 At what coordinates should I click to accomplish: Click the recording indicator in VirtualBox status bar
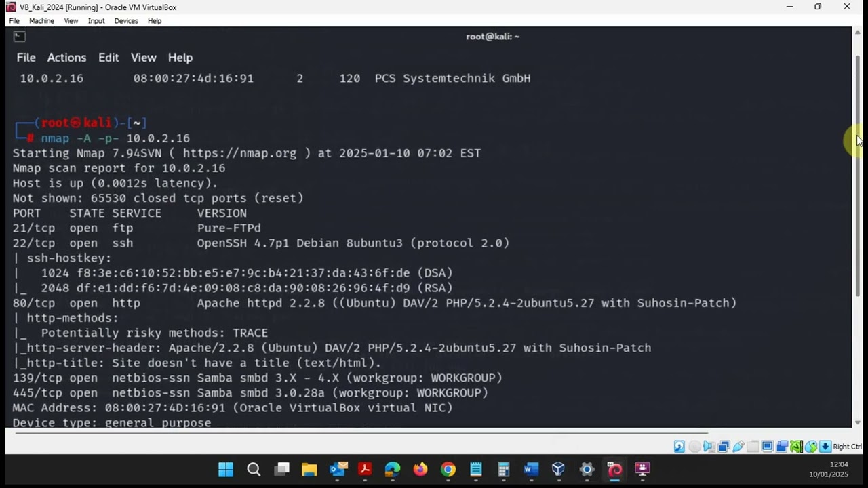[x=782, y=447]
